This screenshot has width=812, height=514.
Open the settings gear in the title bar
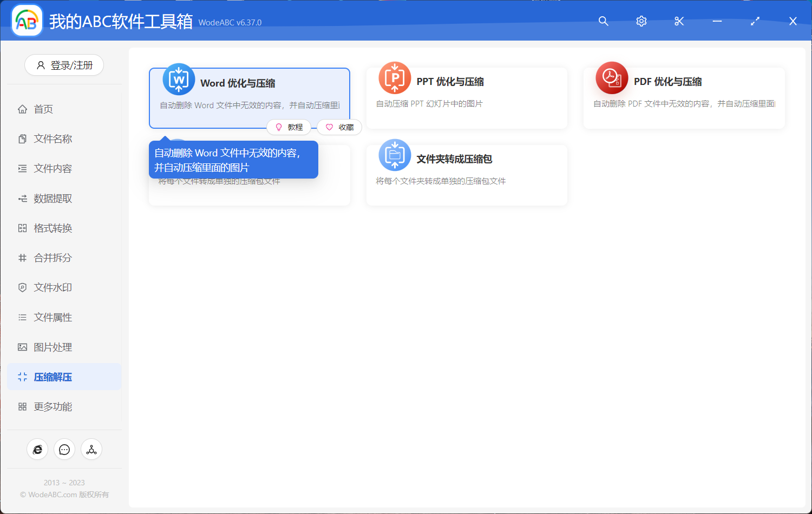pos(641,21)
